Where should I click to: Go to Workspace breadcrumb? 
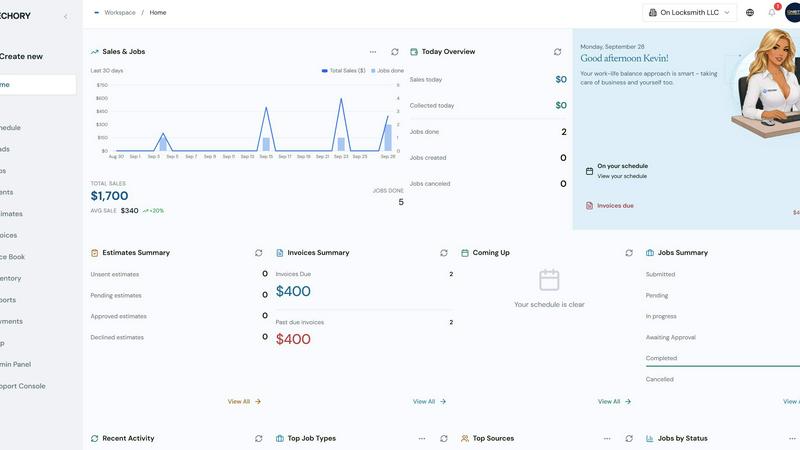120,13
